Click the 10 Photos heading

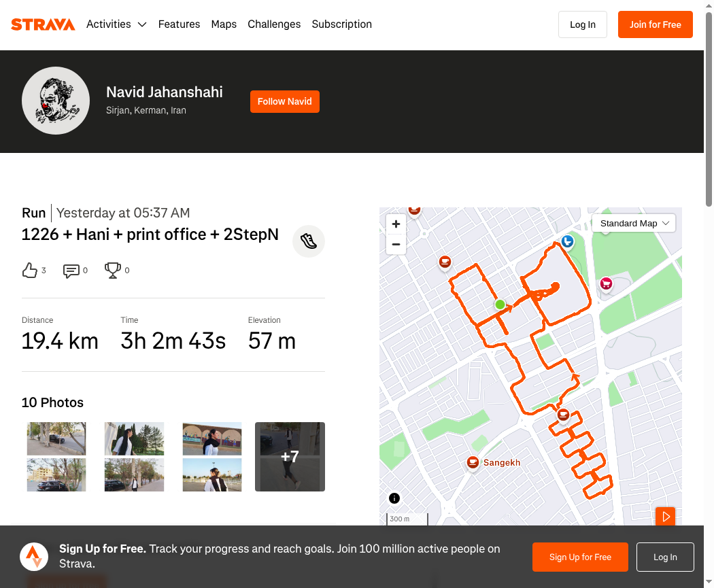(x=53, y=403)
